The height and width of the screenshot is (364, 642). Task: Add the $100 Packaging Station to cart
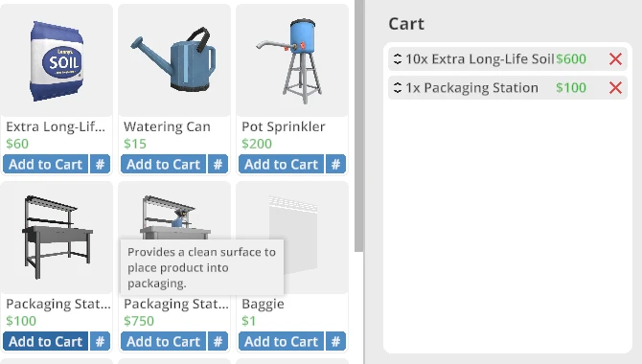tap(45, 341)
